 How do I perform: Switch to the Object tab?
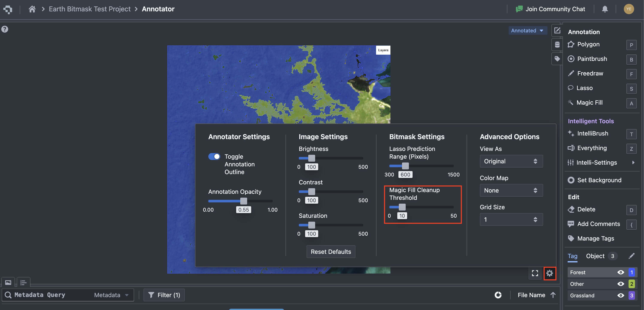pyautogui.click(x=595, y=256)
